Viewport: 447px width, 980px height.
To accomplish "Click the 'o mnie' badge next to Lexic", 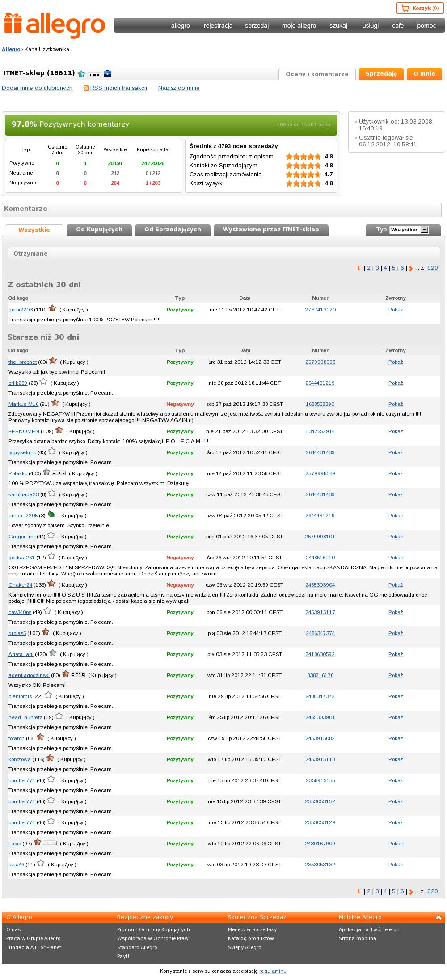I will point(50,843).
